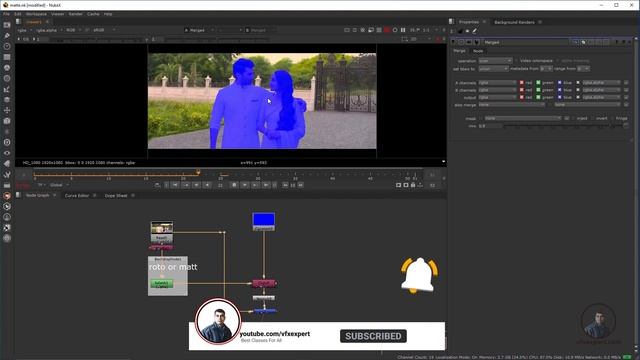Viewport: 640px width, 360px height.
Task: Open the ToolSets wrench icon
Action: 7,174
